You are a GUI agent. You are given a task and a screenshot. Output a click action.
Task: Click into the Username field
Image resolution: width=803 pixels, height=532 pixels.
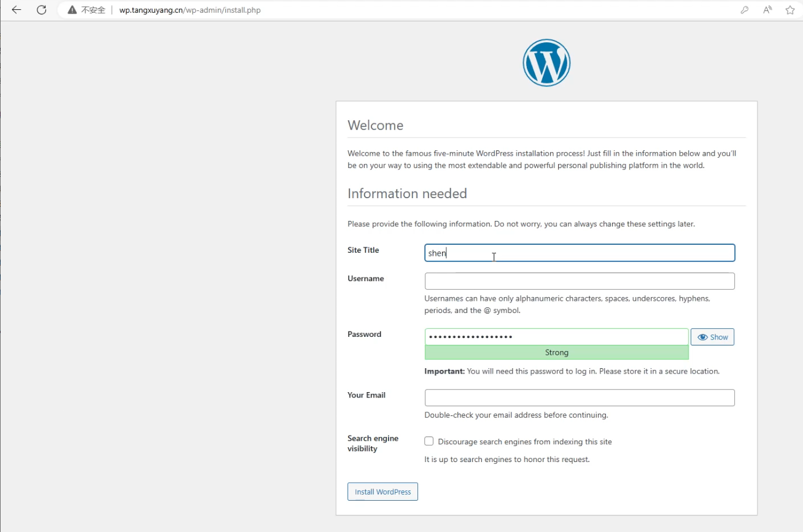point(580,281)
